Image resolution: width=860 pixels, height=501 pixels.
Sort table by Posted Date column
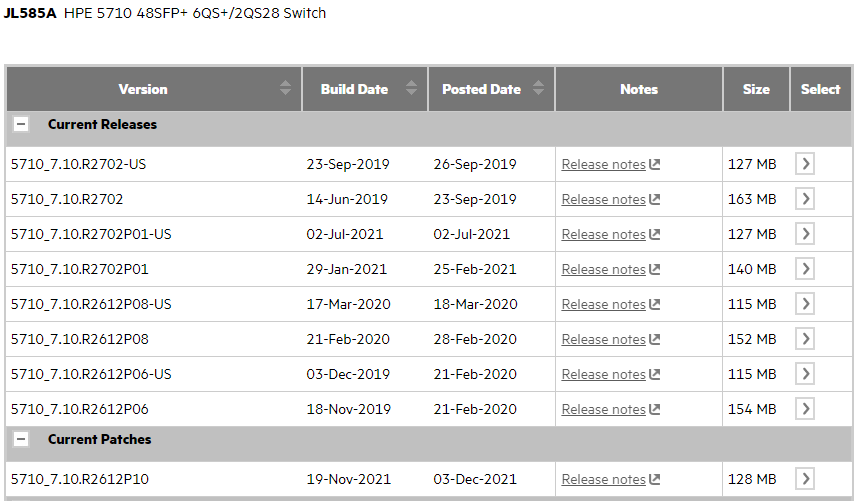pos(539,88)
